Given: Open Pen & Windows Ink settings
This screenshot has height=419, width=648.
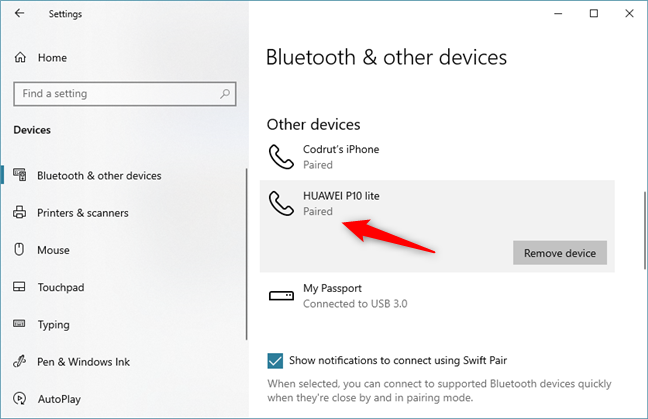Looking at the screenshot, I should pos(83,362).
